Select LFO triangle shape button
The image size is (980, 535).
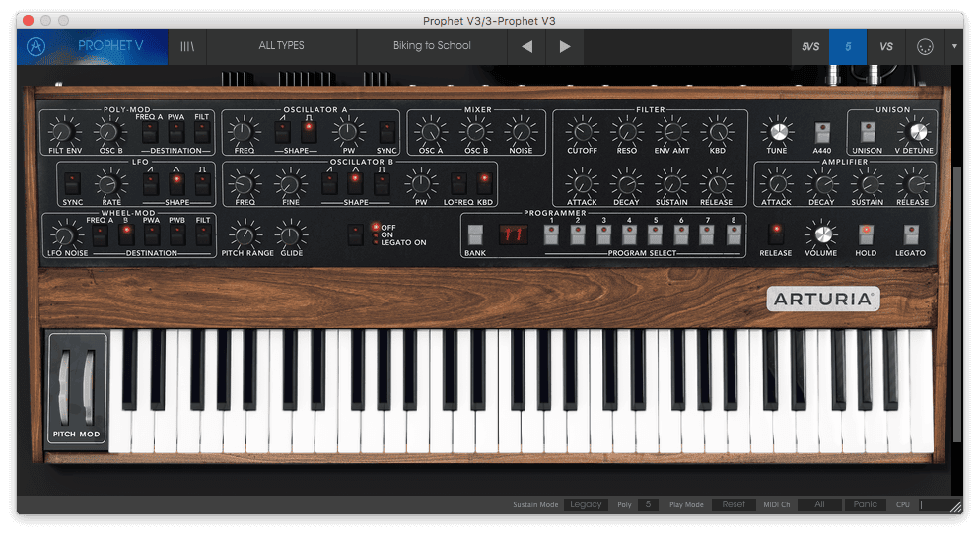point(176,184)
